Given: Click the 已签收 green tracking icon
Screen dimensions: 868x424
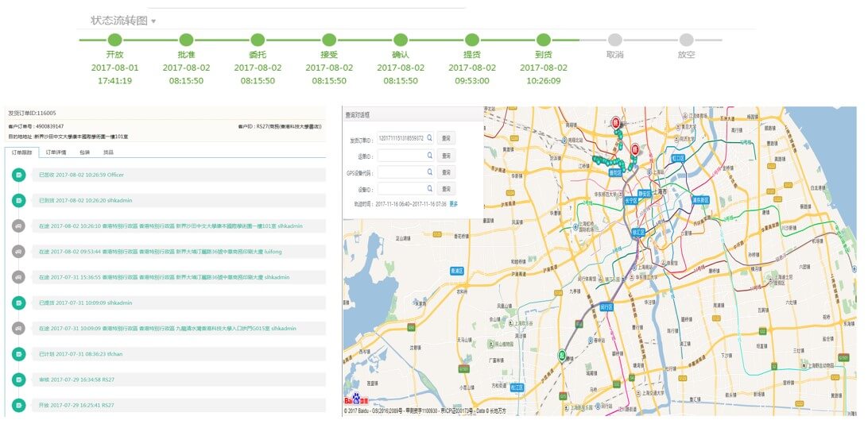Looking at the screenshot, I should [x=18, y=175].
